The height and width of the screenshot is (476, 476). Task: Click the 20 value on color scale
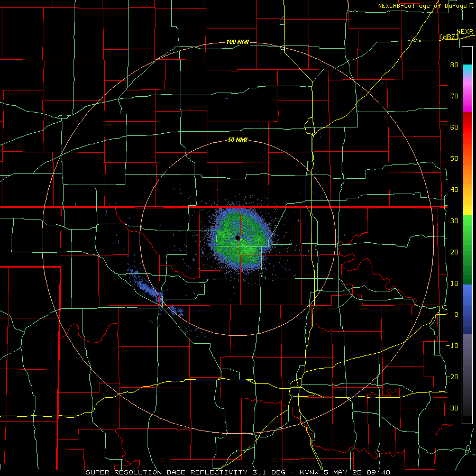pos(454,252)
